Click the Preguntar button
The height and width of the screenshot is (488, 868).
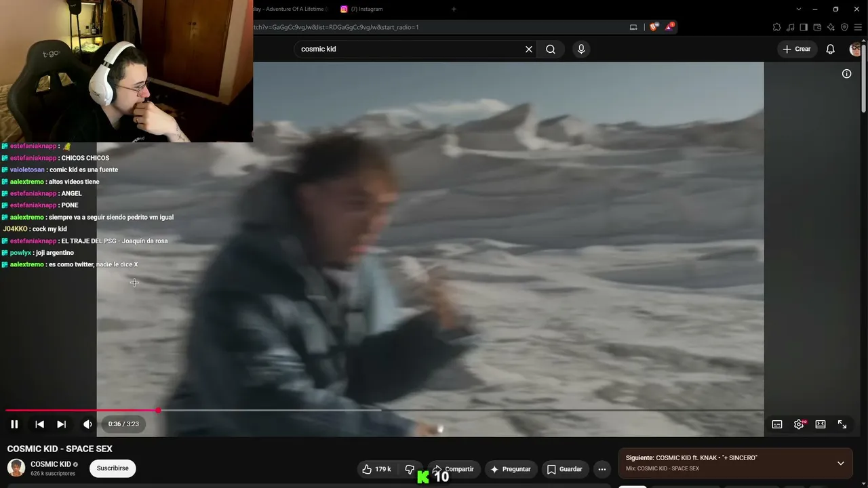510,469
